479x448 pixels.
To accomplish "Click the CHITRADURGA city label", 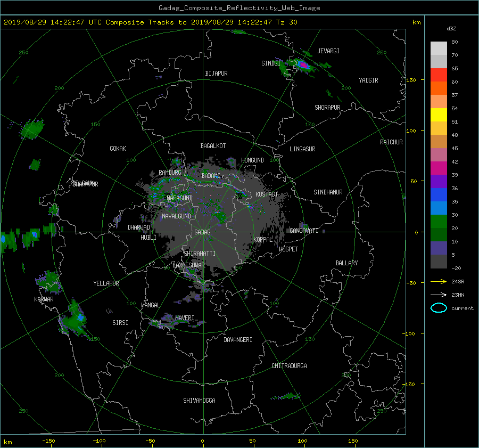I will point(289,366).
